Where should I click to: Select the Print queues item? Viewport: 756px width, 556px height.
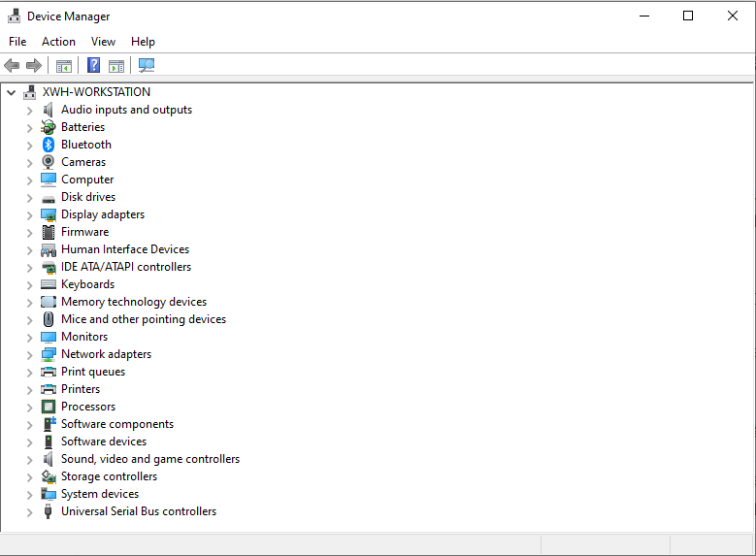click(x=92, y=372)
